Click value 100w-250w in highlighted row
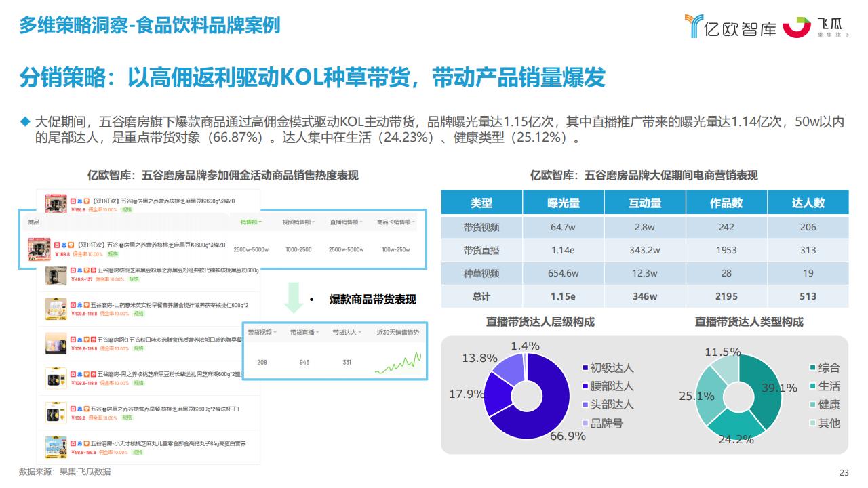This screenshot has height=488, width=868. point(396,250)
